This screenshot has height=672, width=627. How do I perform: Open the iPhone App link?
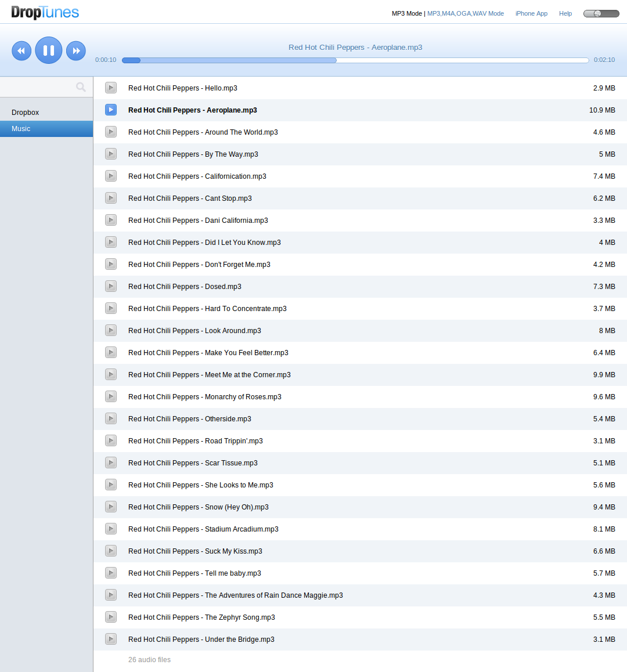click(x=531, y=13)
